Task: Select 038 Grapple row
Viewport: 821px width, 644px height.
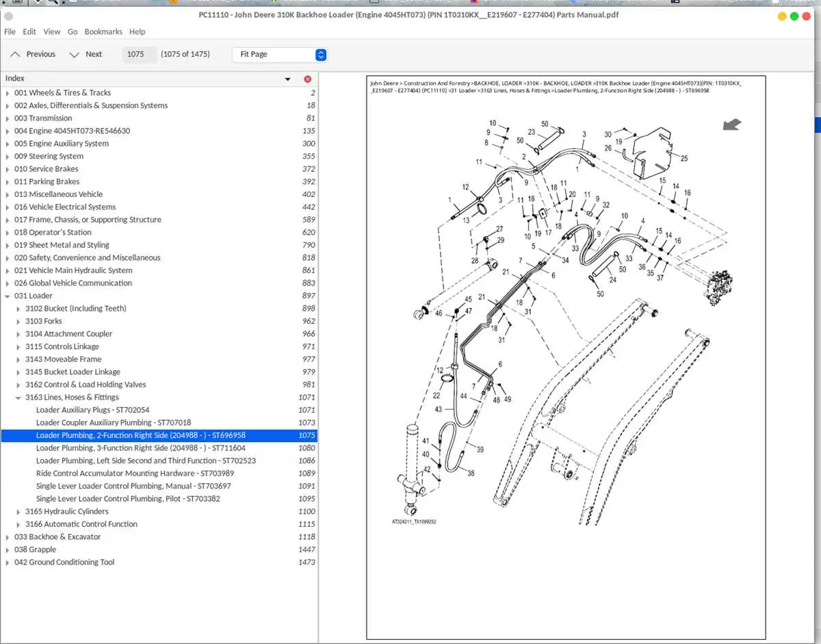Action: pyautogui.click(x=159, y=550)
